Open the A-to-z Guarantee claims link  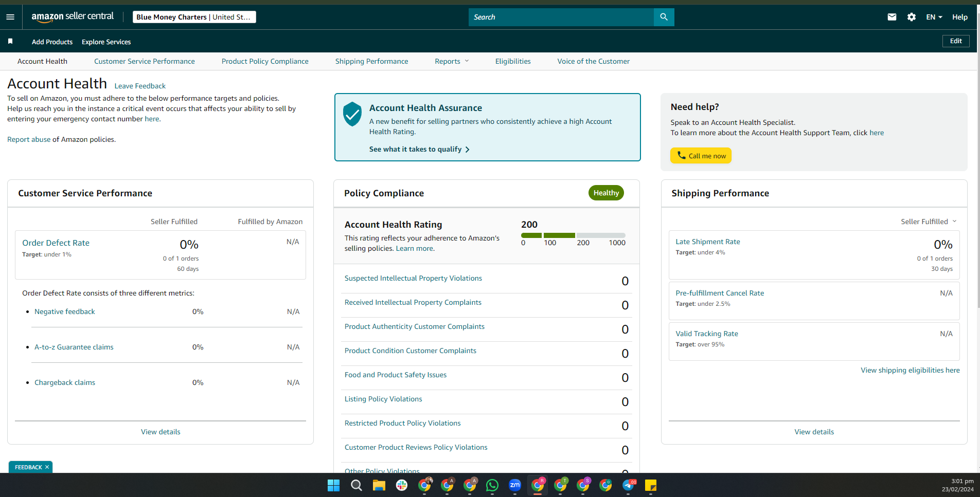coord(74,347)
